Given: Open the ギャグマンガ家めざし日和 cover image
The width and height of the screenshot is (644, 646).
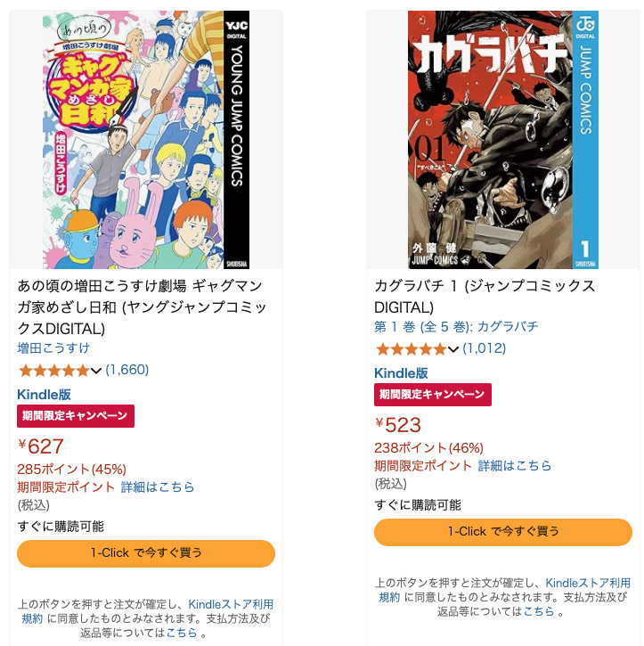Looking at the screenshot, I should click(146, 140).
